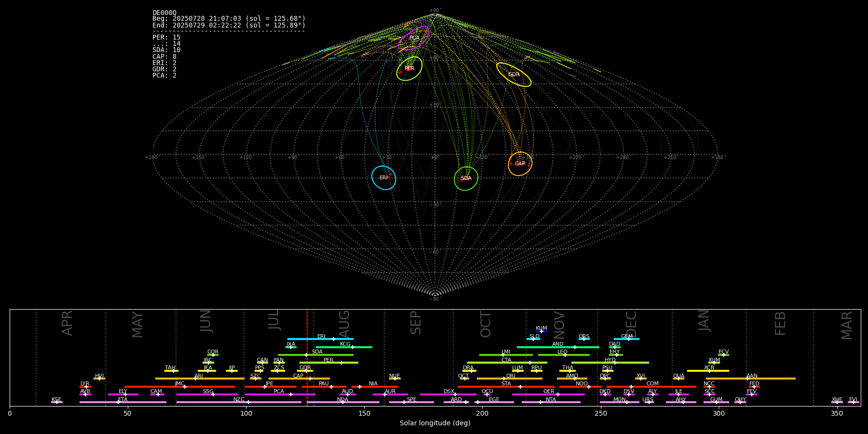Screen dimensions: 868x434
Task: Click the APR month label in timeline
Action: click(x=67, y=323)
